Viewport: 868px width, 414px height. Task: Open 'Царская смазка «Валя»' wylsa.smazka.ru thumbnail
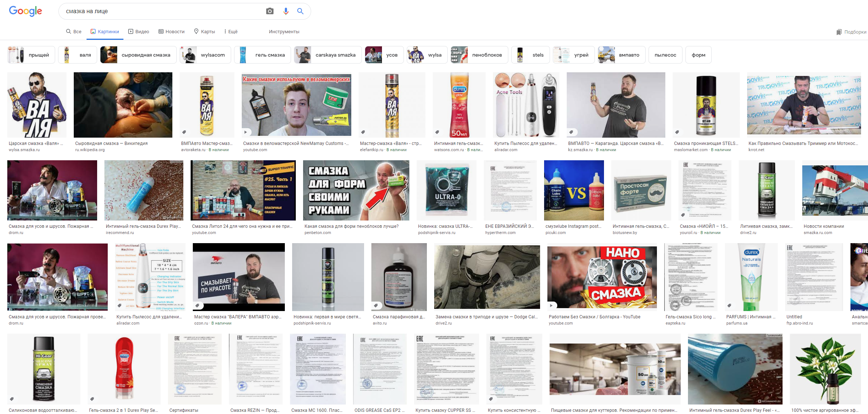point(37,105)
